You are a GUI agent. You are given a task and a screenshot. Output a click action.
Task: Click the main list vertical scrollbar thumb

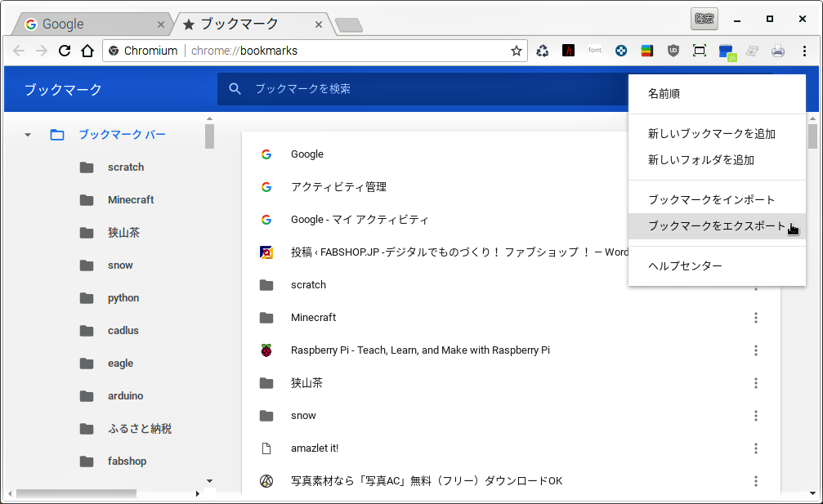pos(812,136)
